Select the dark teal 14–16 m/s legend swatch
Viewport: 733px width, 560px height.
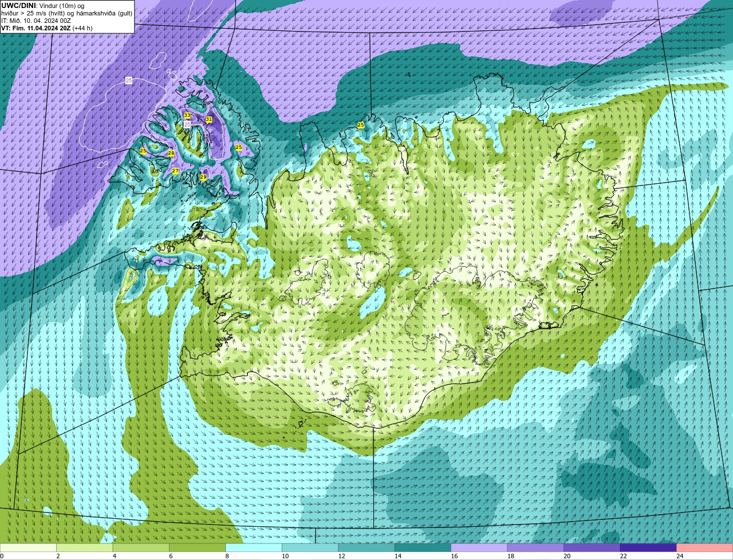tap(423, 547)
